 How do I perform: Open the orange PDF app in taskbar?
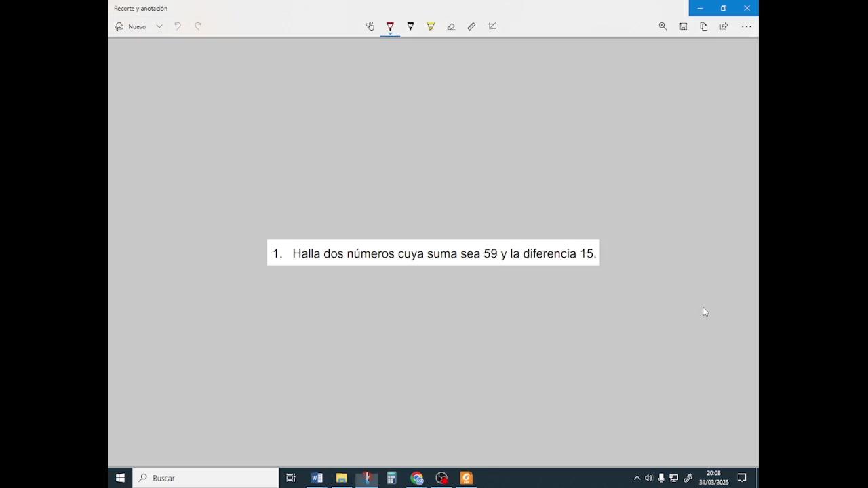pos(467,478)
